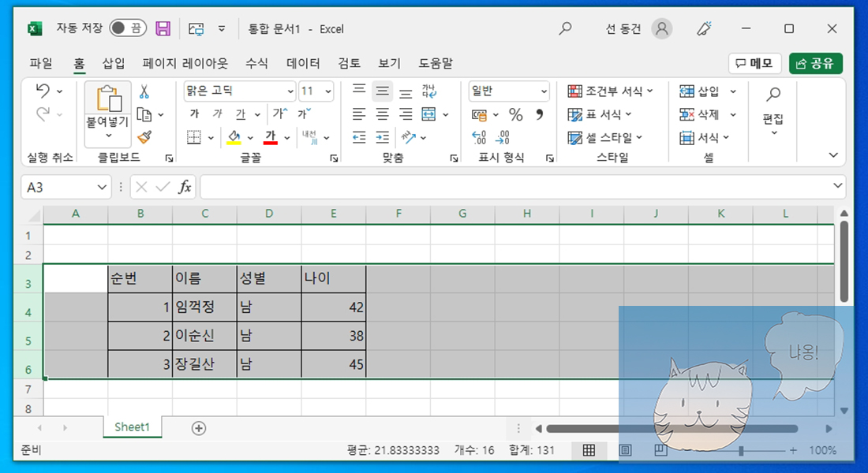Screen dimensions: 868x473
Task: Click the Normal view grid icon in status bar
Action: pyautogui.click(x=589, y=450)
